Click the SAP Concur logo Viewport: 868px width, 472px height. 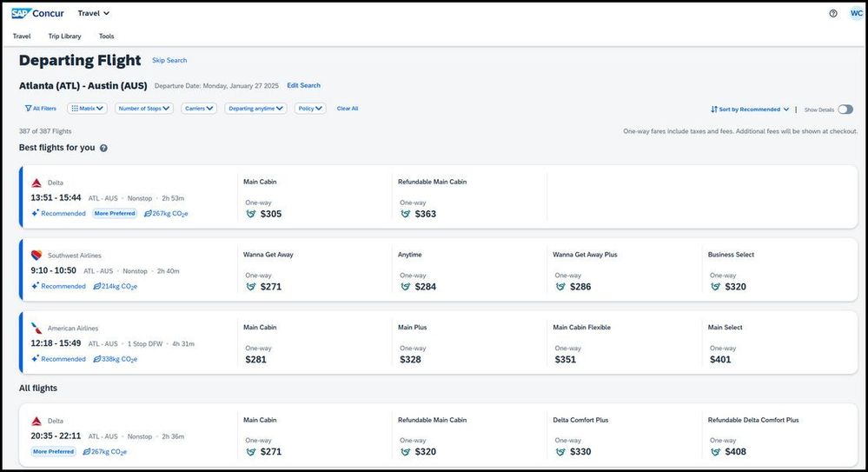(x=37, y=13)
